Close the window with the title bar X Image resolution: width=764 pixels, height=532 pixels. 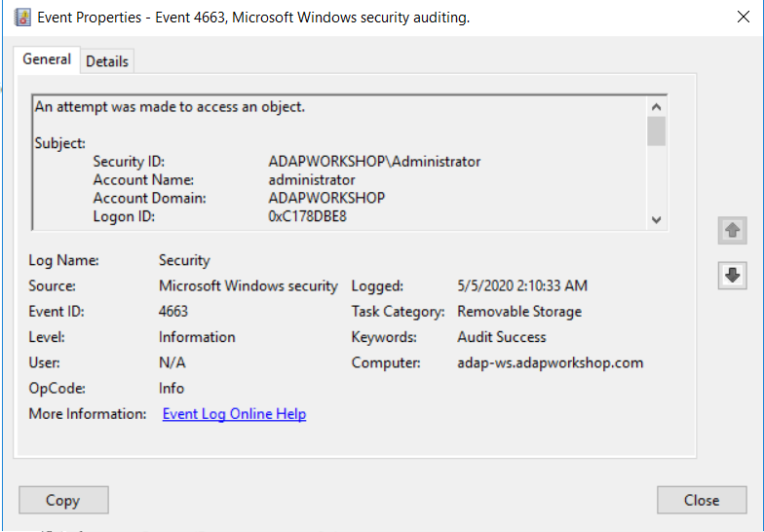click(744, 18)
